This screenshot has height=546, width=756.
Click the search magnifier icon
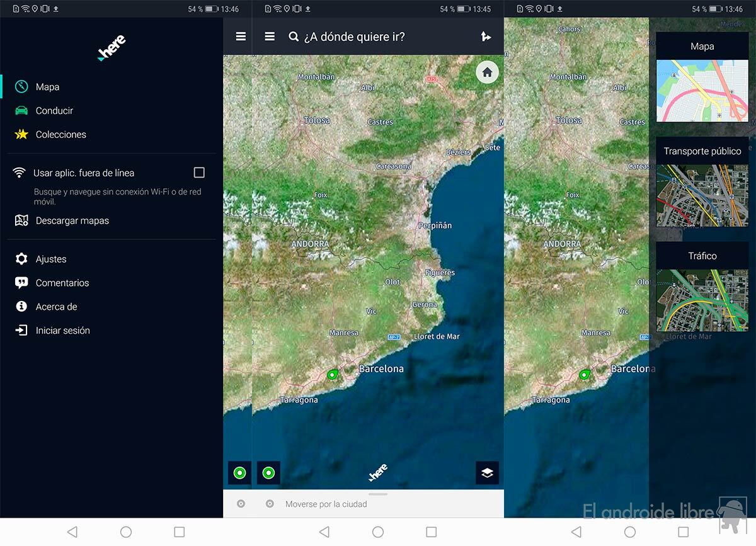click(294, 37)
